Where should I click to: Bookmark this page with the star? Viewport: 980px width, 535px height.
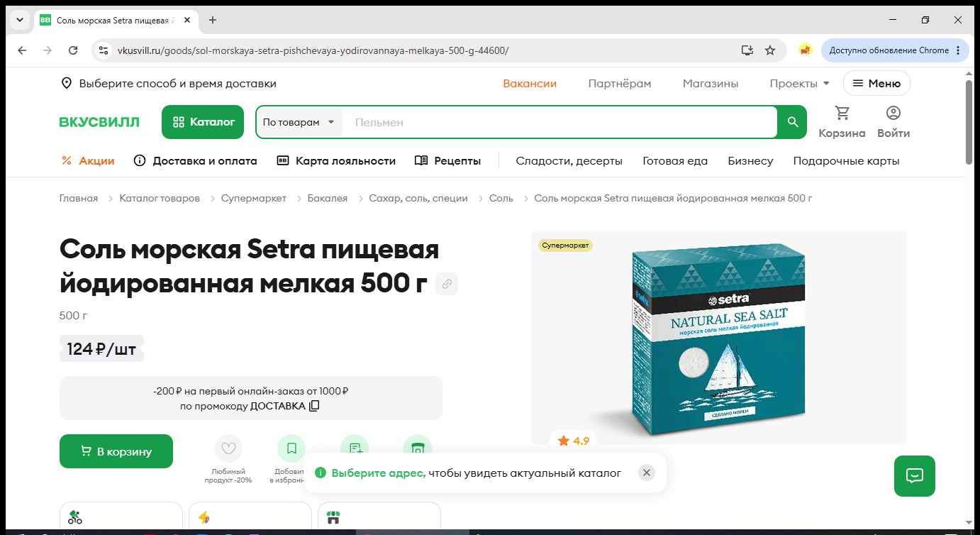(x=770, y=50)
